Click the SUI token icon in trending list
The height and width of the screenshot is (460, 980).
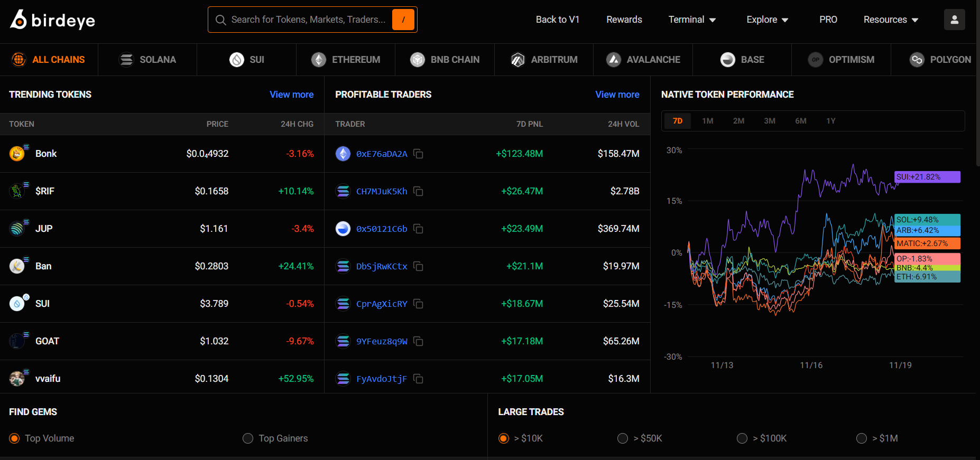pyautogui.click(x=17, y=304)
